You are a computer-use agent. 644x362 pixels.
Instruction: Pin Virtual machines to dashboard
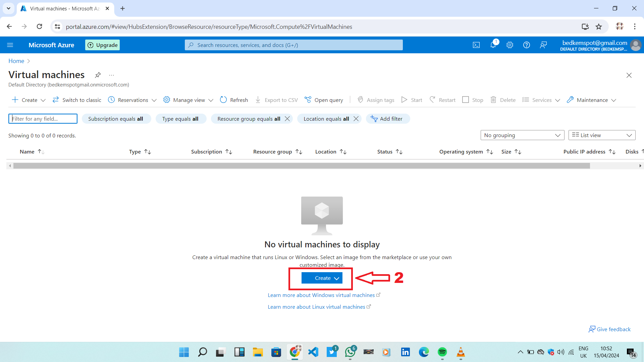(98, 75)
